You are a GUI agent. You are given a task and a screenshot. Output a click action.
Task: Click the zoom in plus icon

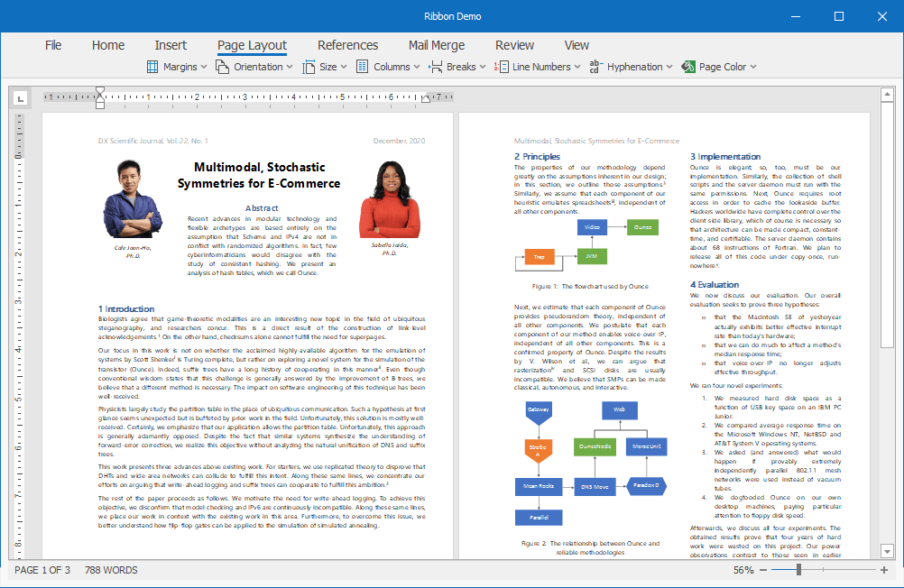pos(883,570)
